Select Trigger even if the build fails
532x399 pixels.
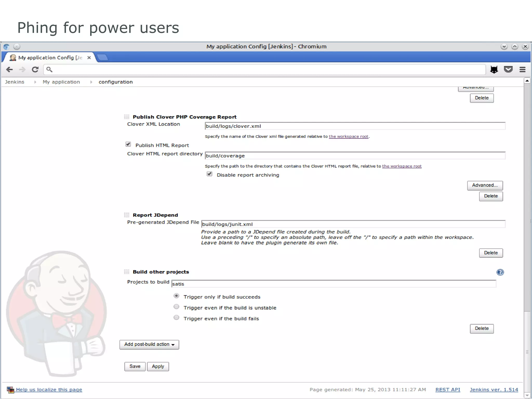176,318
